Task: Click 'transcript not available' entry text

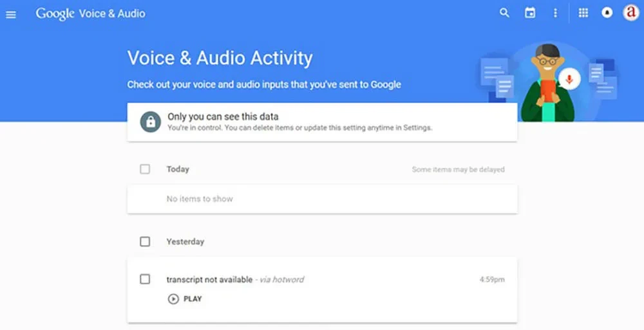Action: [209, 280]
